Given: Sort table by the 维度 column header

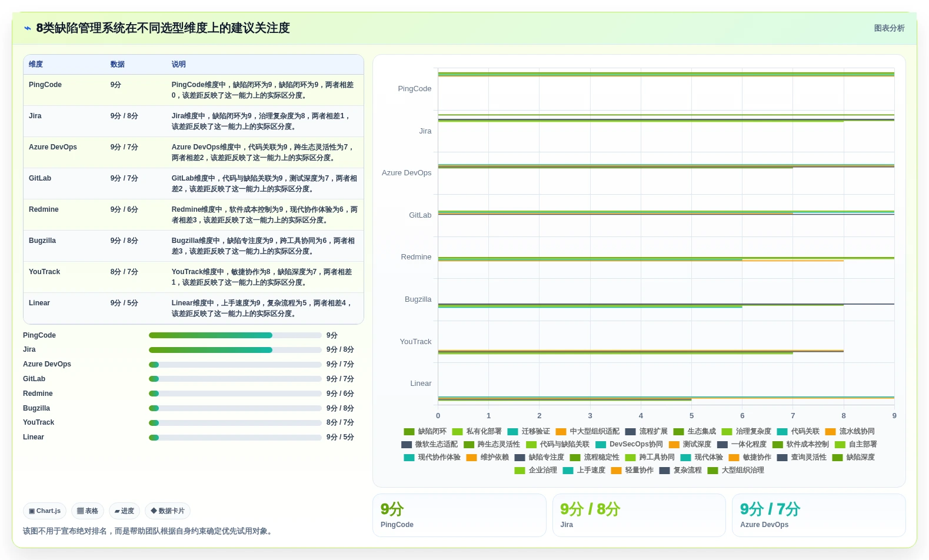Looking at the screenshot, I should pyautogui.click(x=36, y=65).
